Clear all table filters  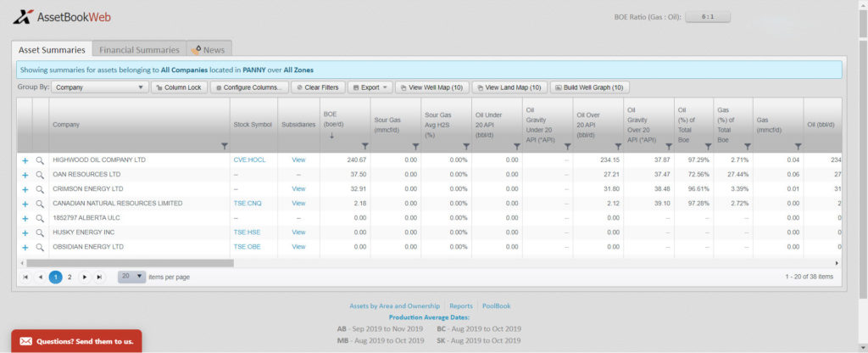[319, 87]
